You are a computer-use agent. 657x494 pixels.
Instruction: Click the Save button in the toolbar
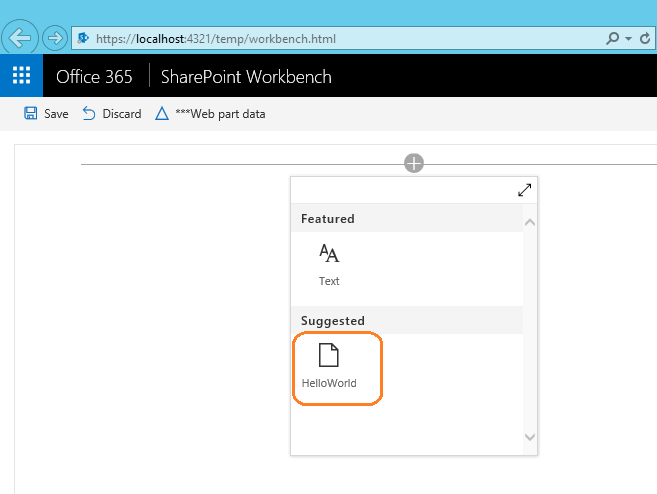click(x=46, y=114)
